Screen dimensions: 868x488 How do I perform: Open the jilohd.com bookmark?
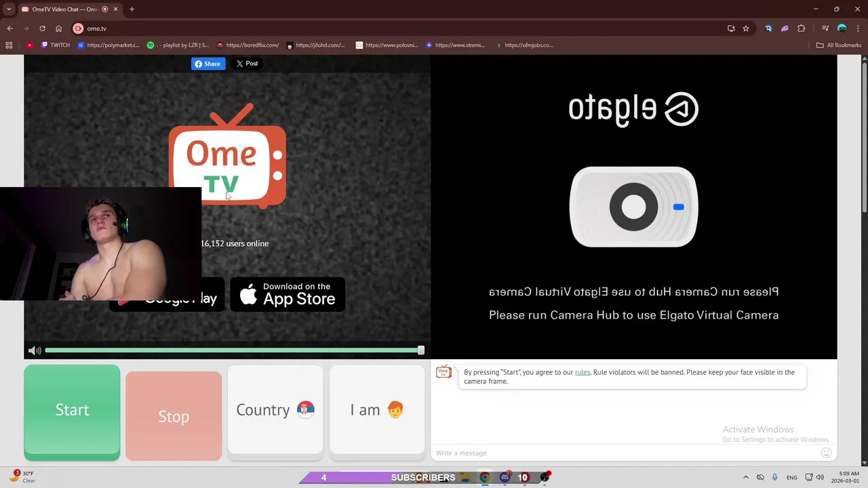(x=315, y=45)
